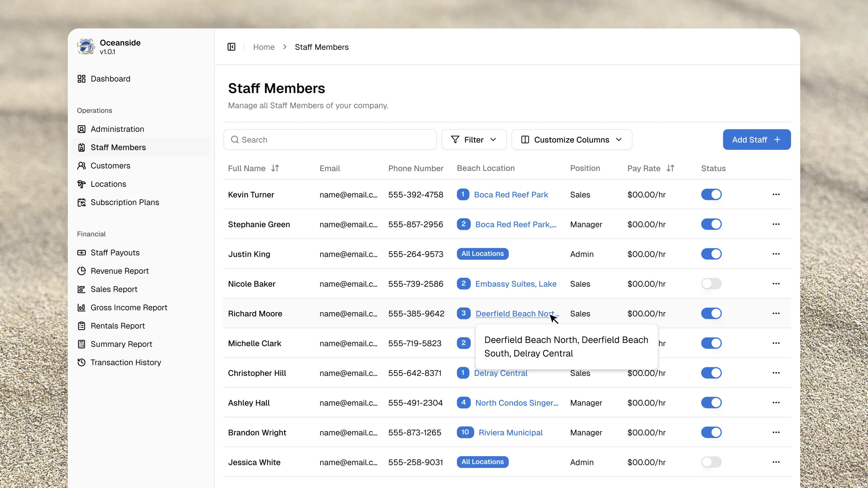The height and width of the screenshot is (488, 868).
Task: Click the sidebar collapse icon
Action: [x=231, y=47]
